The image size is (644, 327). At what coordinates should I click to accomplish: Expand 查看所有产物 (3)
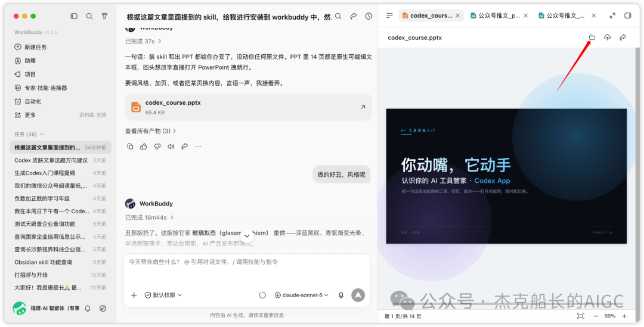(x=151, y=131)
